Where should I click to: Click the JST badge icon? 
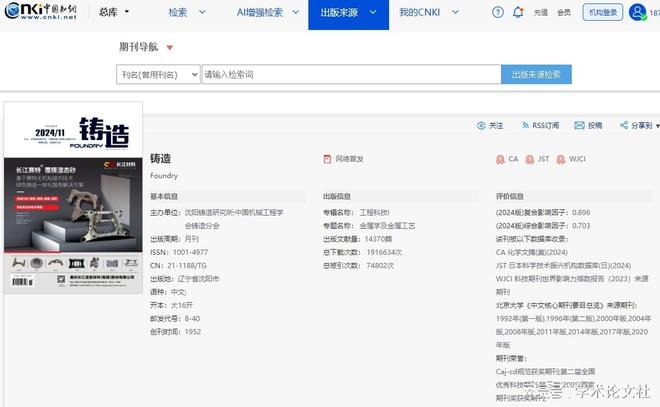(x=530, y=160)
